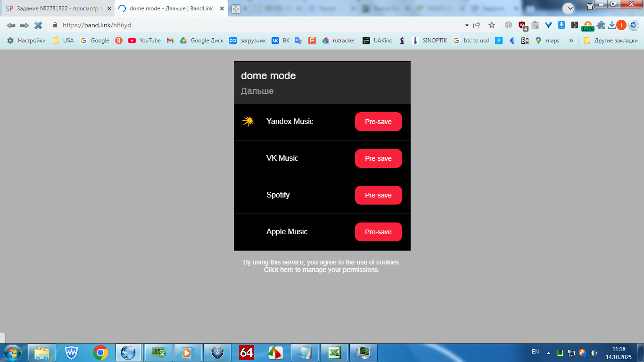Click the "dome mode" artist title
This screenshot has width=644, height=362.
tap(268, 76)
